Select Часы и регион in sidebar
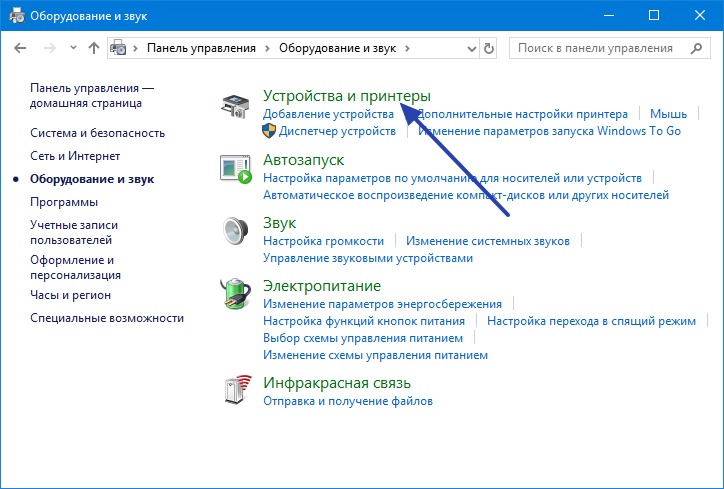 70,295
